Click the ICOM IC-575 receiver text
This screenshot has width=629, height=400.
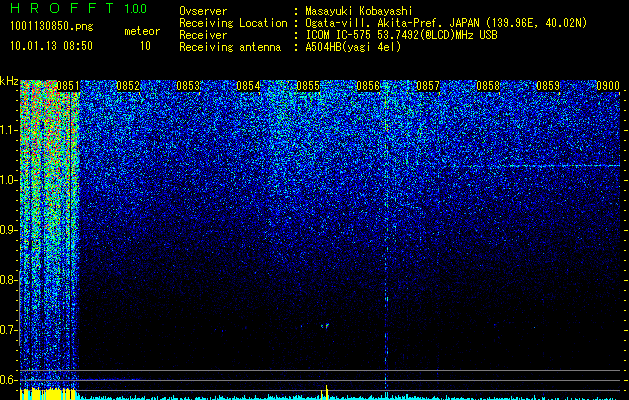click(x=401, y=35)
